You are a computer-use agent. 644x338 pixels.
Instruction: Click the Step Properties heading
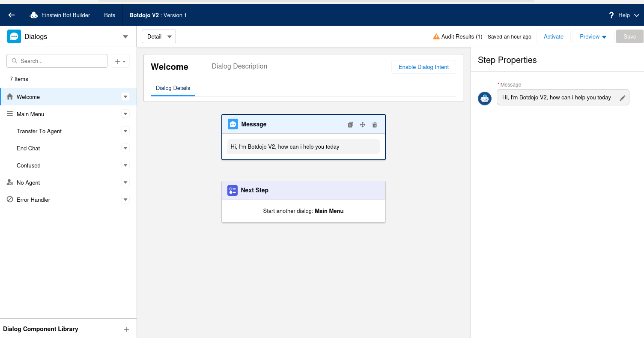coord(507,60)
